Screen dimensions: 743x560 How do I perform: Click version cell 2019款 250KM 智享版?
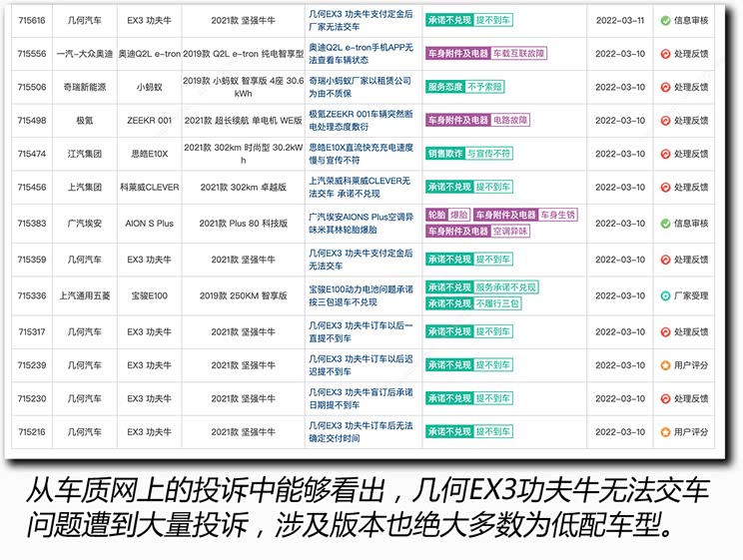coord(243,295)
